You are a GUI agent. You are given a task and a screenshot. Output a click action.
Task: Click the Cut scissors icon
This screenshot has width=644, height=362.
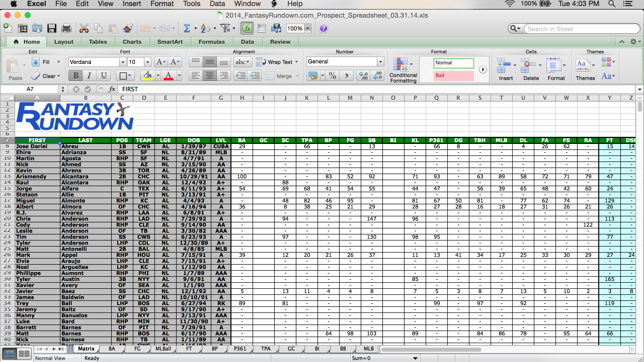click(x=84, y=28)
